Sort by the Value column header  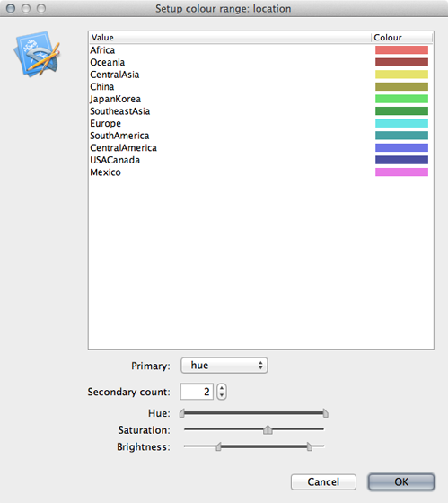[x=230, y=38]
